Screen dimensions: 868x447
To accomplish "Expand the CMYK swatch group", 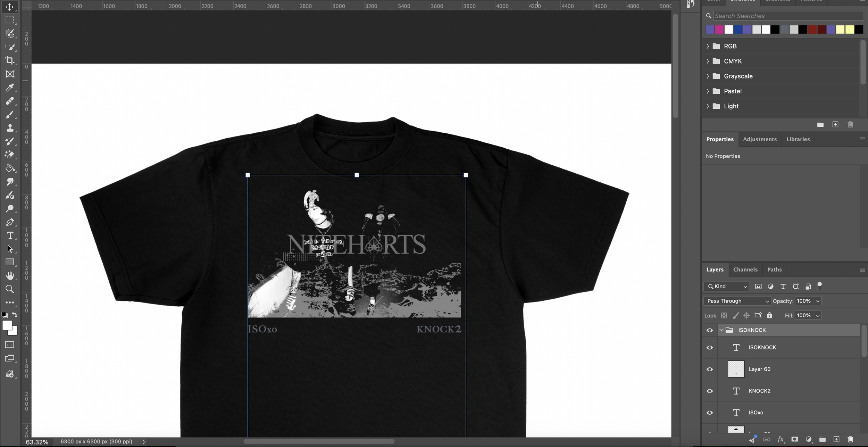I will tap(708, 61).
